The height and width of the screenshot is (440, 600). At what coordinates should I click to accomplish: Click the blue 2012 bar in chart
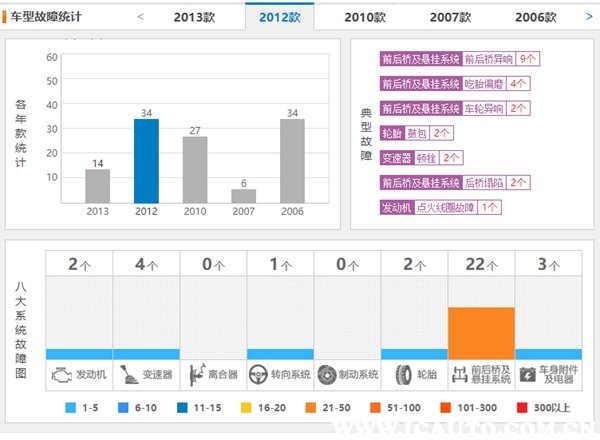(x=146, y=160)
